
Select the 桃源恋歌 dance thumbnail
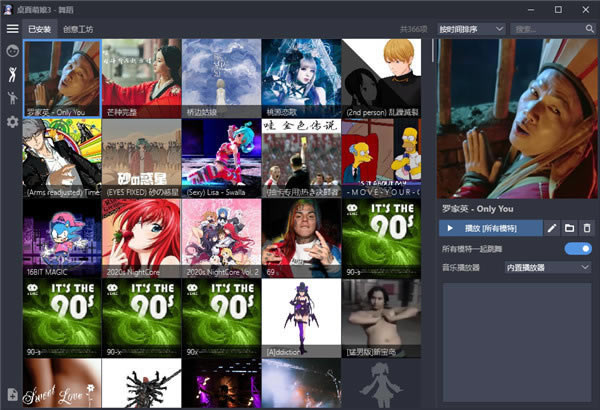pyautogui.click(x=302, y=78)
